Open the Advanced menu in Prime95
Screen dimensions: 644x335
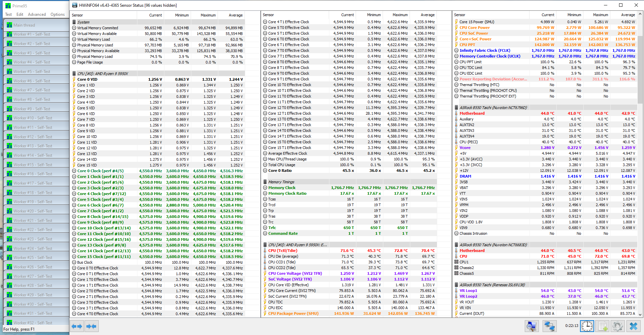37,14
